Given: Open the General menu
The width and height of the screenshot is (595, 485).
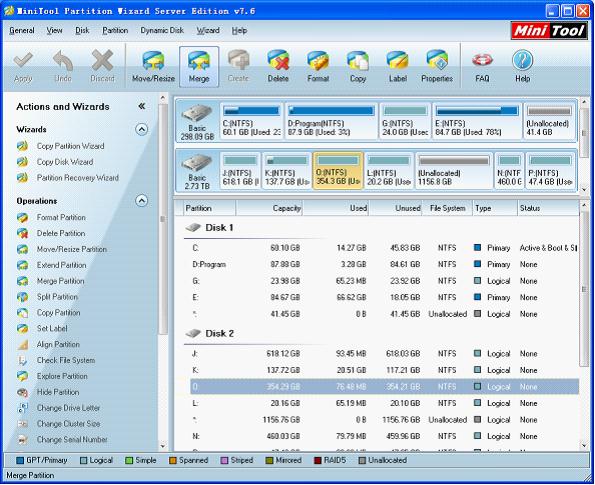Looking at the screenshot, I should (22, 30).
